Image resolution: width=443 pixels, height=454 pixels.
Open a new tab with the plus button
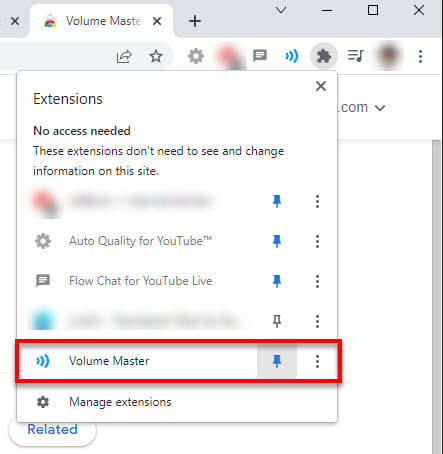195,21
